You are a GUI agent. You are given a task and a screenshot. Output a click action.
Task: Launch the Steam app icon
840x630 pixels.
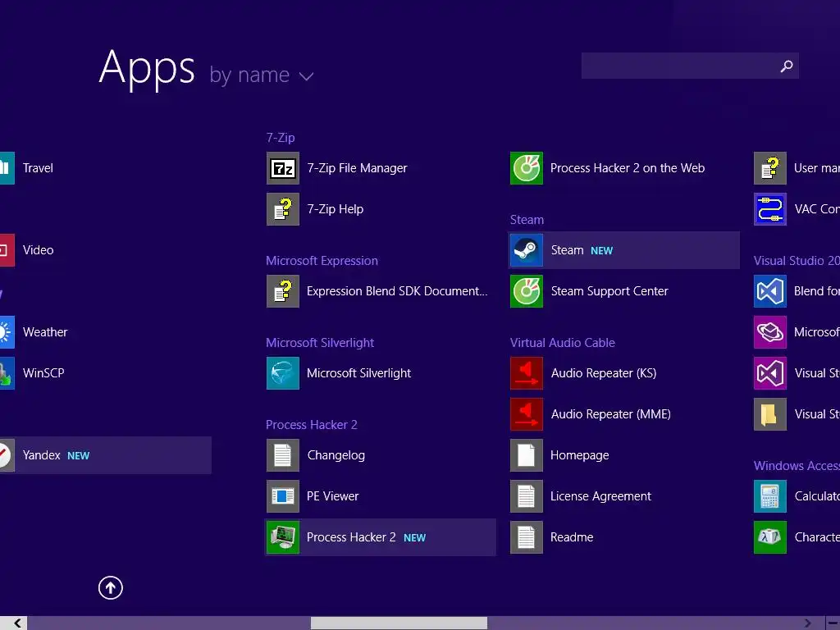click(527, 250)
